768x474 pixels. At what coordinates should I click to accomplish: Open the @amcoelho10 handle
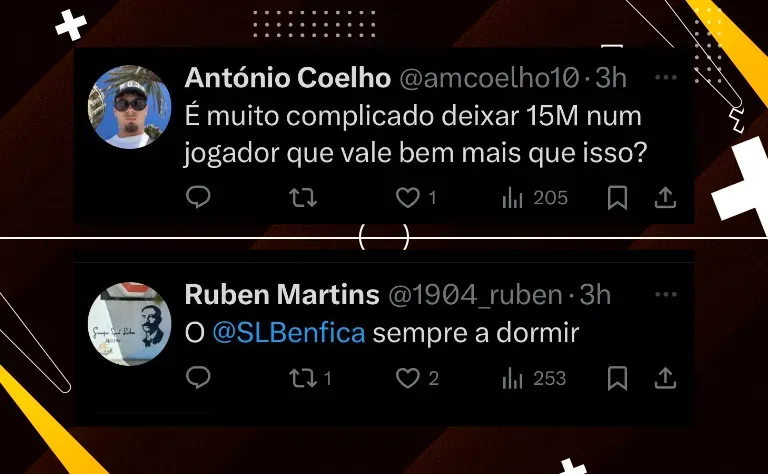pyautogui.click(x=489, y=77)
